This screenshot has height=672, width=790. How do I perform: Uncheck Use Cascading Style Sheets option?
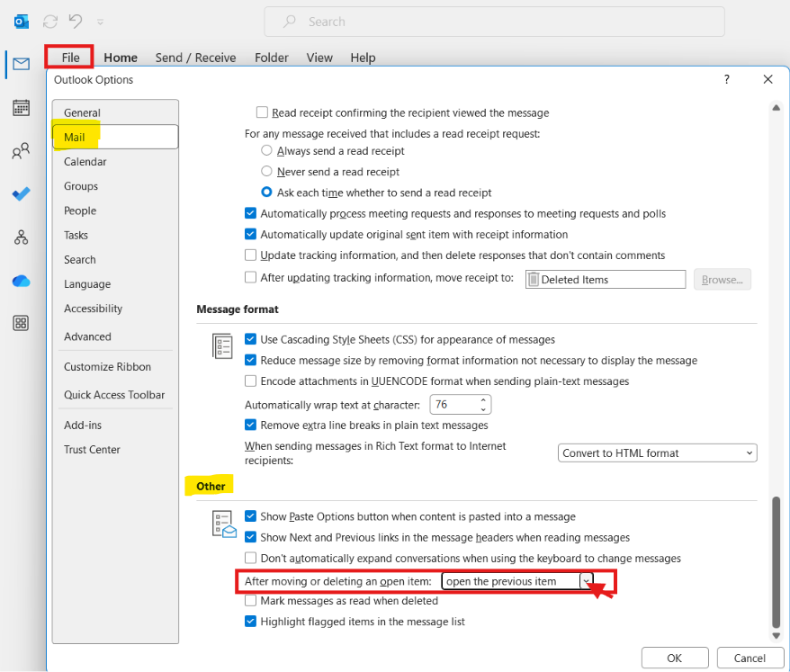click(250, 339)
